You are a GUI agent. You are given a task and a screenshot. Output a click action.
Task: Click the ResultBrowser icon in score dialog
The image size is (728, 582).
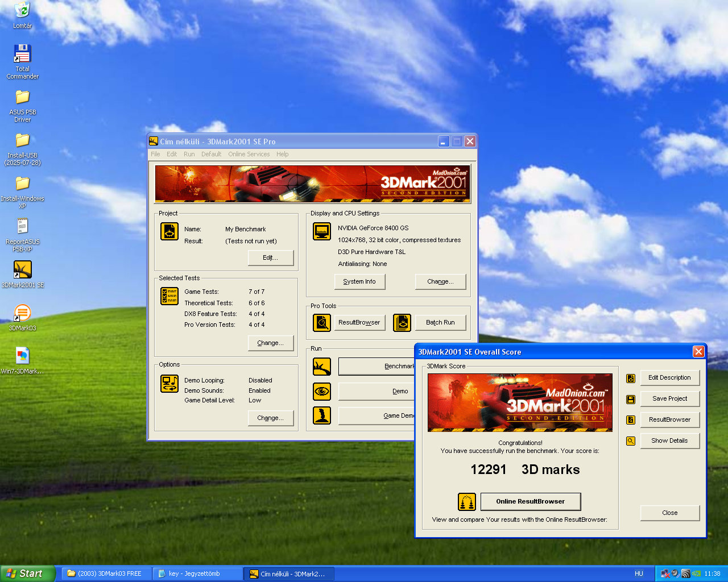click(631, 420)
